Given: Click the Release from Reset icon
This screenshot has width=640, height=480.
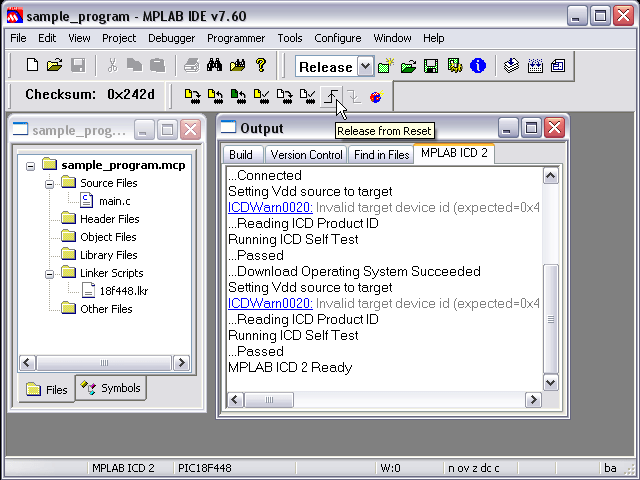Looking at the screenshot, I should coord(331,96).
